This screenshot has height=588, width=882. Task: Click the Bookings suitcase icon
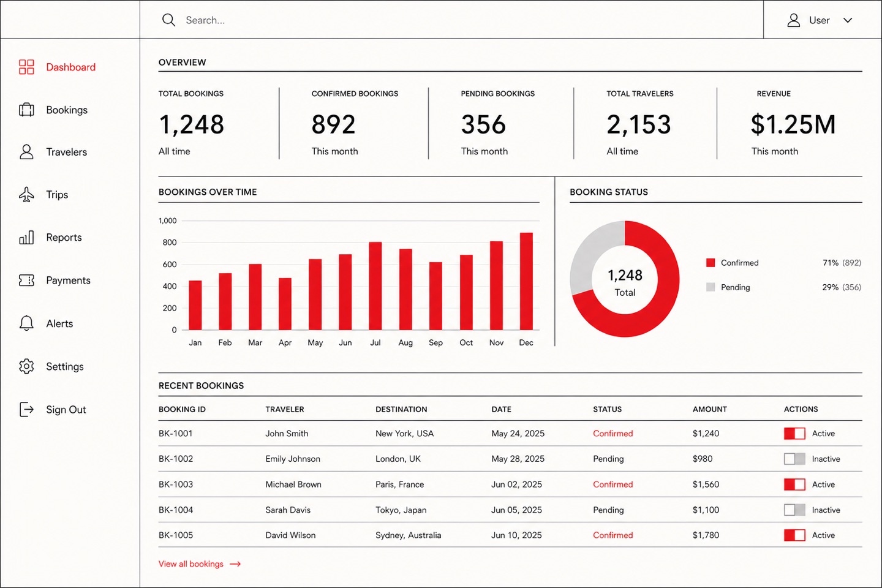point(26,110)
